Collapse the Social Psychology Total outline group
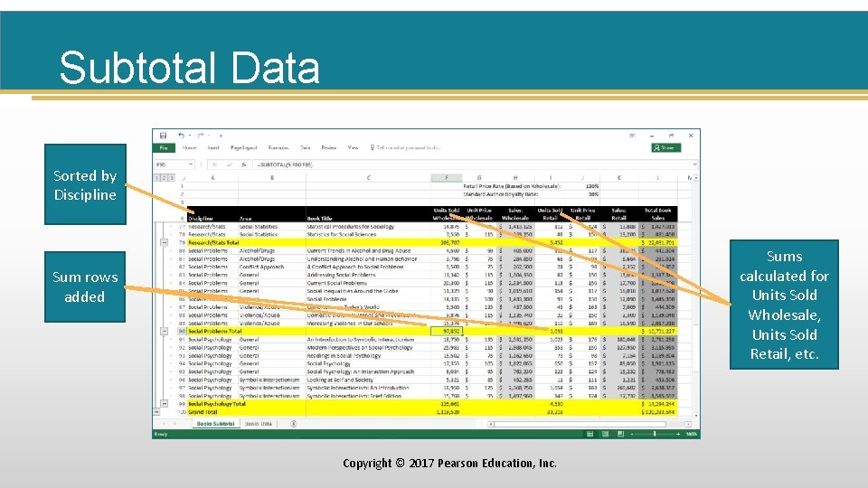This screenshot has width=868, height=488. [x=164, y=404]
